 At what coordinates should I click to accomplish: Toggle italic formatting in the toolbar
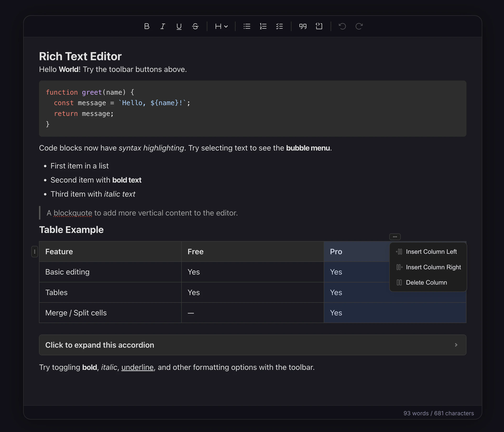point(163,26)
